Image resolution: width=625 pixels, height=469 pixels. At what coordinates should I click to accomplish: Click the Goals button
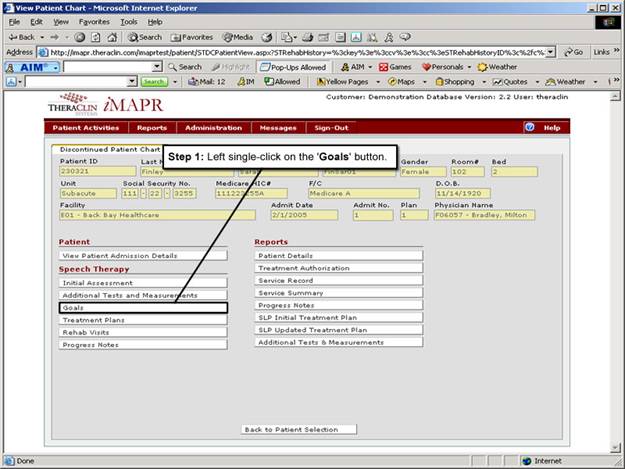click(x=142, y=308)
